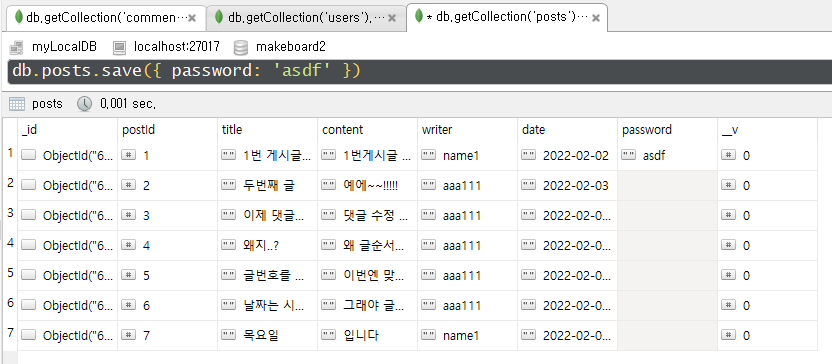Select the title cell 두번째 글
The width and height of the screenshot is (832, 364).
point(267,185)
